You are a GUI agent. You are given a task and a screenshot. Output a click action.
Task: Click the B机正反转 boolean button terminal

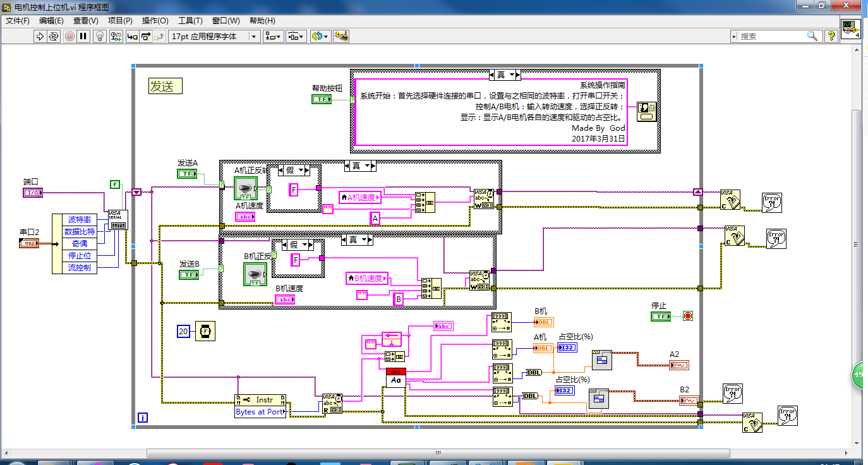click(x=255, y=274)
